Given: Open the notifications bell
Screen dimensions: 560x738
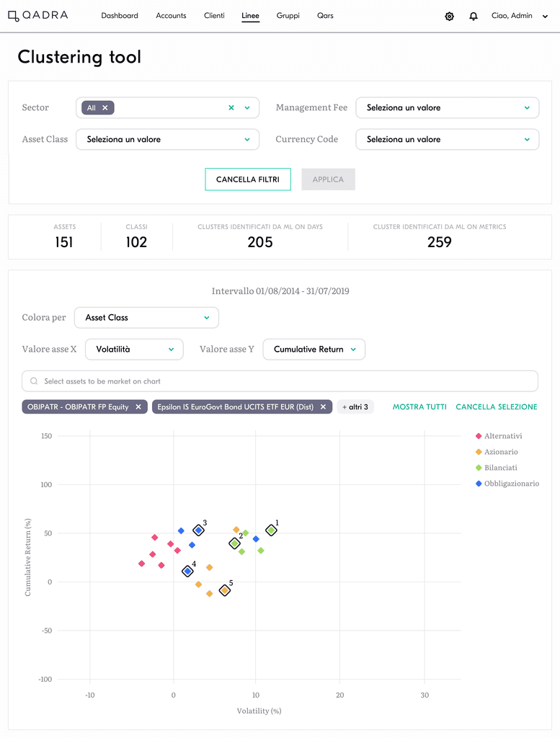Looking at the screenshot, I should pos(474,16).
